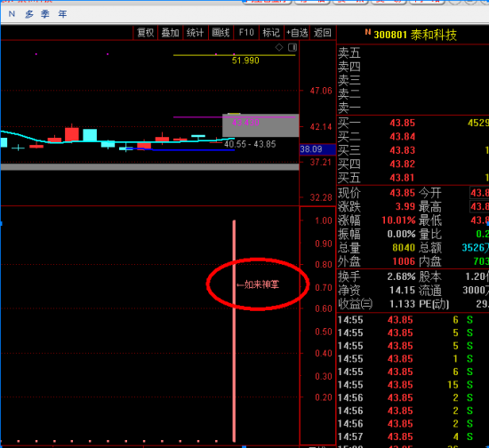Switch to the 季 quarterly tab
The image size is (489, 448).
[x=45, y=14]
